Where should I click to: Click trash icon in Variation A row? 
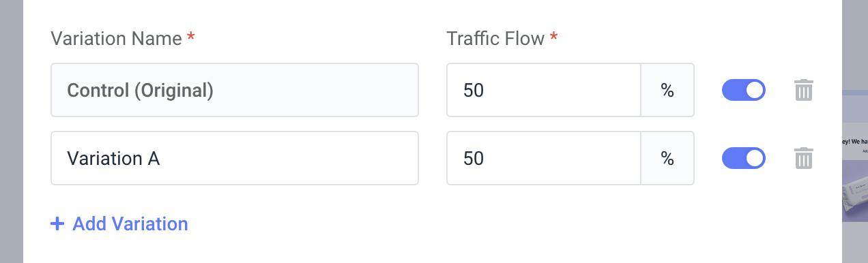tap(804, 158)
